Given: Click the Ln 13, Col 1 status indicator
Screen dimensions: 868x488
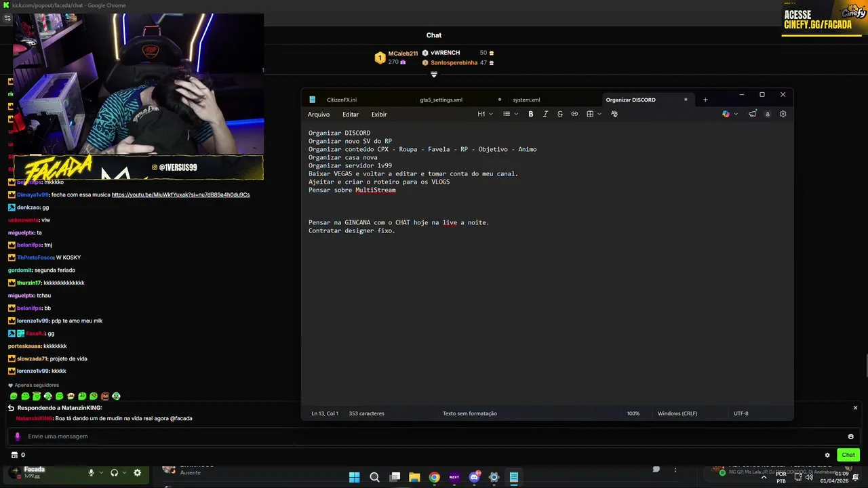Looking at the screenshot, I should (x=325, y=413).
